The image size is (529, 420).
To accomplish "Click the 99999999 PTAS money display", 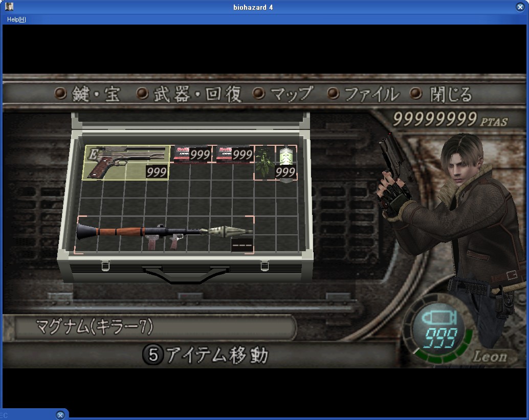I will click(x=449, y=120).
